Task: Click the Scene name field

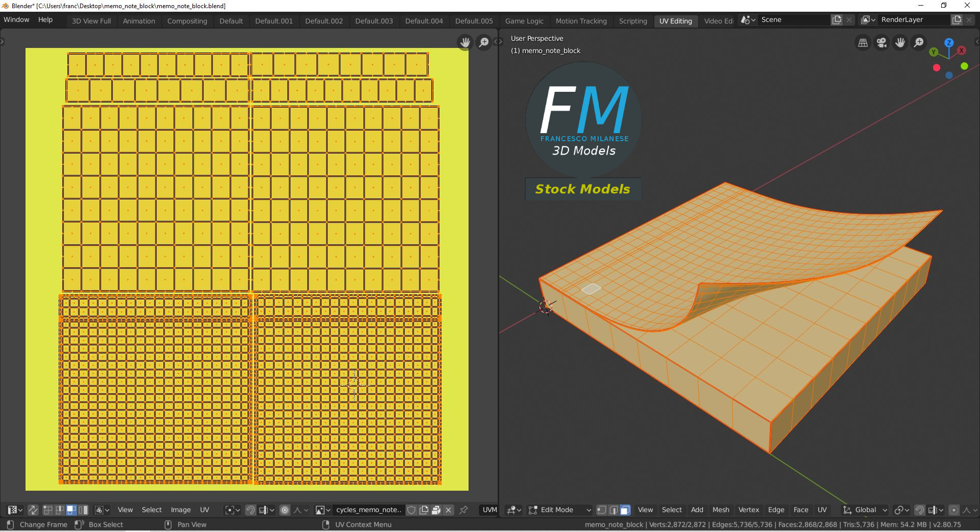Action: (x=794, y=20)
